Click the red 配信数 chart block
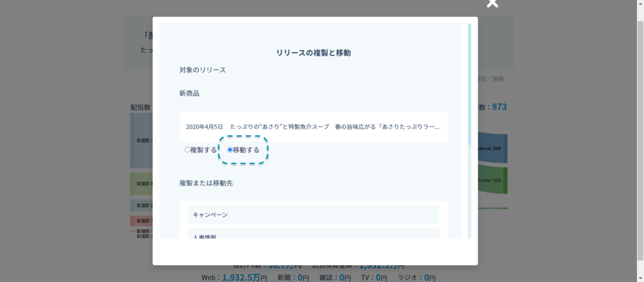The image size is (644, 282). [141, 221]
